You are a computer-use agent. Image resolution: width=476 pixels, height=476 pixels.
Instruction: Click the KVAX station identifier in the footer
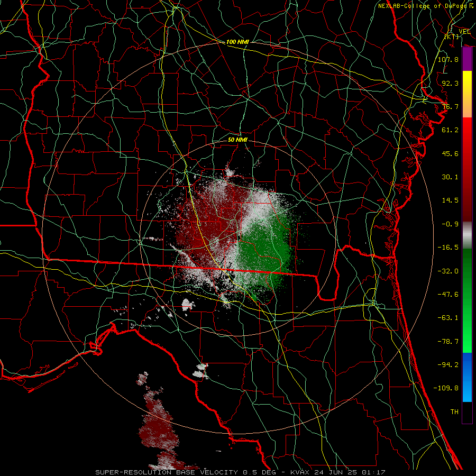pos(300,472)
